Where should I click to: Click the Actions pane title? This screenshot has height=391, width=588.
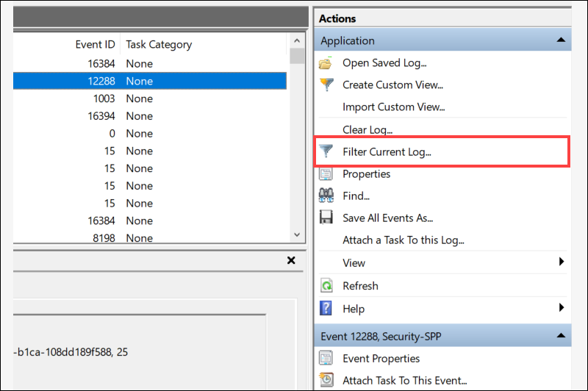pyautogui.click(x=337, y=18)
